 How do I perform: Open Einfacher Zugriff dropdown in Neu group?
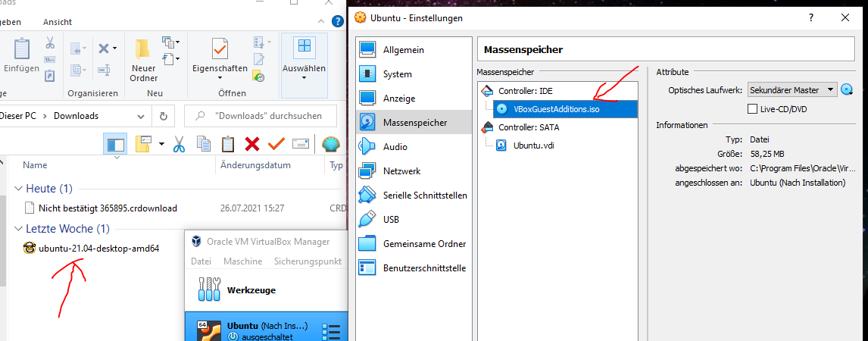(x=170, y=58)
